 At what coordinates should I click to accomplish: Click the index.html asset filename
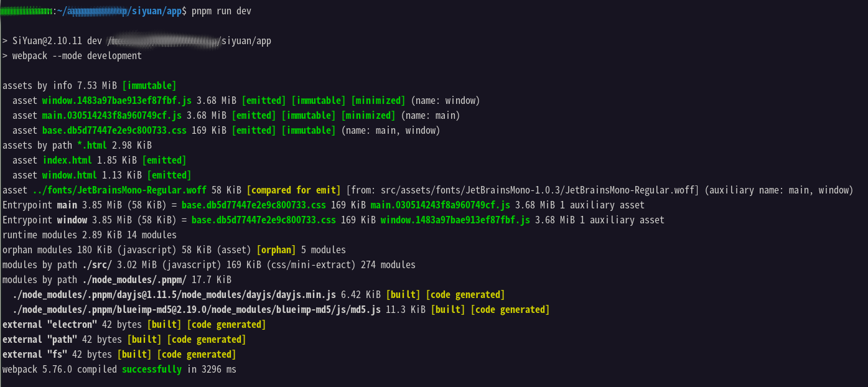pyautogui.click(x=67, y=161)
